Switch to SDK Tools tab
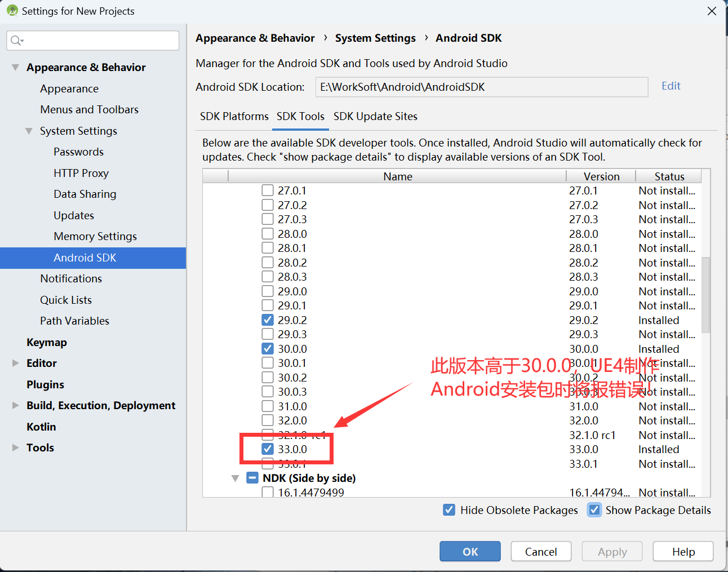The width and height of the screenshot is (728, 572). coord(300,117)
